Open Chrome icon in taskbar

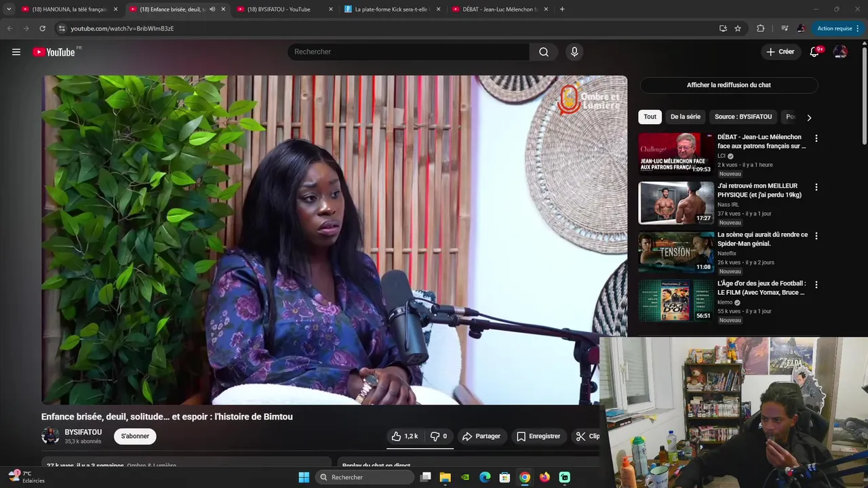coord(524,477)
